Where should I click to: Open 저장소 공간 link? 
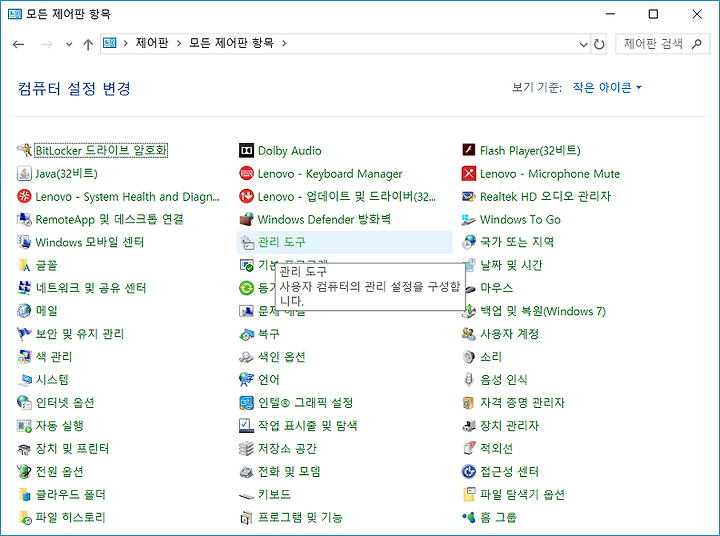tap(287, 448)
